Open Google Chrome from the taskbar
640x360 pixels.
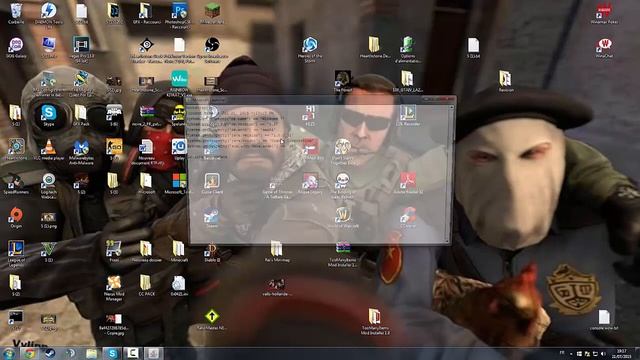(29, 353)
